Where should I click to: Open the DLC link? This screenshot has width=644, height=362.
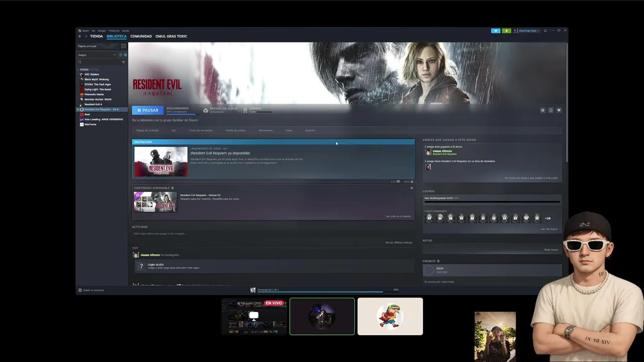174,130
